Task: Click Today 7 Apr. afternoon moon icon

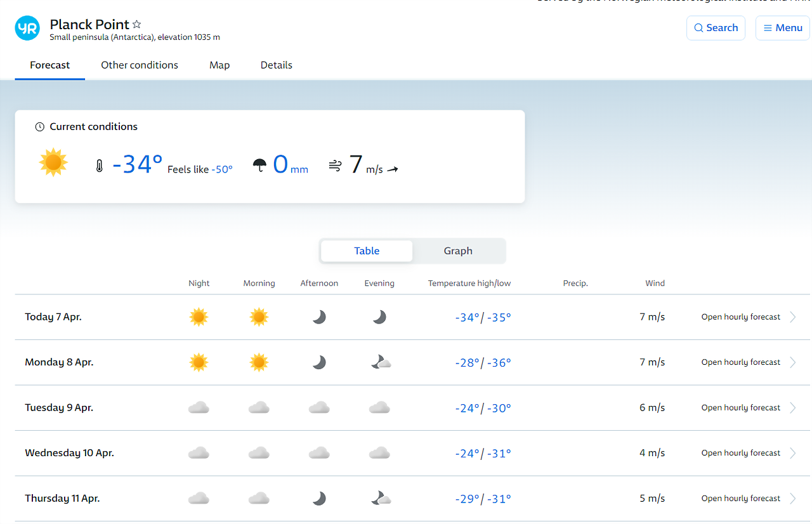Action: [x=319, y=317]
